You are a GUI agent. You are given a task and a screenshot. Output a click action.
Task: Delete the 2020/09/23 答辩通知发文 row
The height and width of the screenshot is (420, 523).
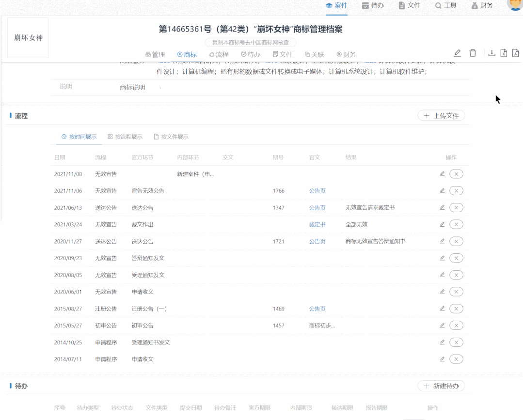tap(456, 258)
